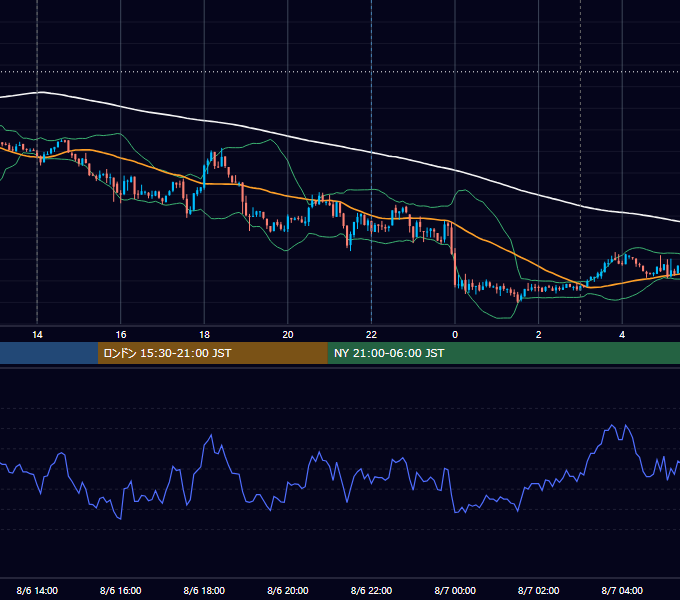Click the 22 hour label on price chart axis

[371, 335]
